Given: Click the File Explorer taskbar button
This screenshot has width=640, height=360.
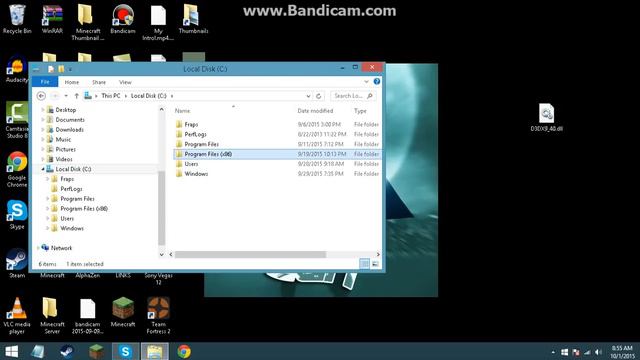Looking at the screenshot, I should [155, 351].
